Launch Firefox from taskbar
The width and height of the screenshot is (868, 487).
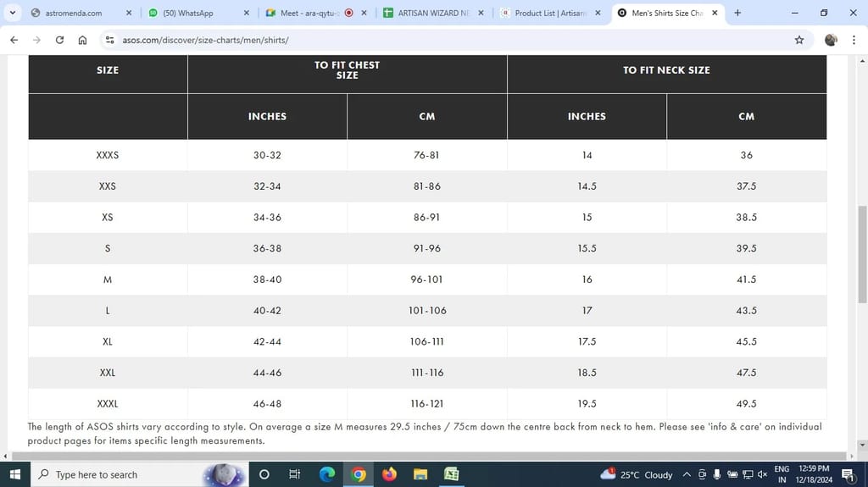click(389, 474)
